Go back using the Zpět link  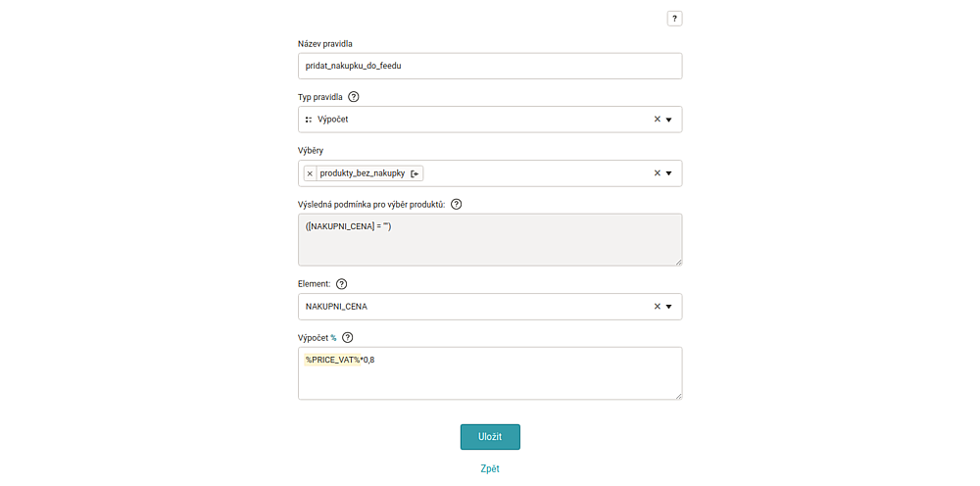(490, 468)
